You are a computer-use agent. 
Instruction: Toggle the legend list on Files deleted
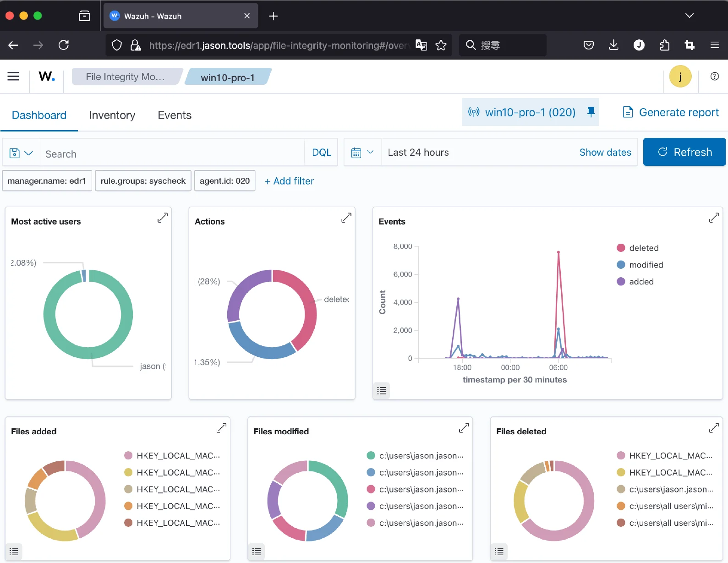point(499,552)
